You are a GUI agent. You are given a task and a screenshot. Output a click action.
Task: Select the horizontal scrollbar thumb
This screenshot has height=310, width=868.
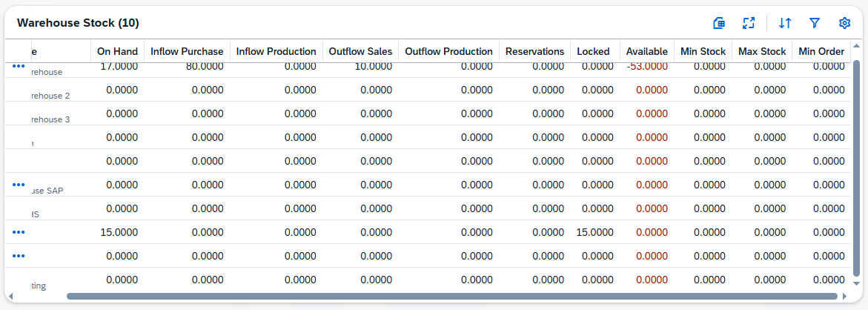451,296
